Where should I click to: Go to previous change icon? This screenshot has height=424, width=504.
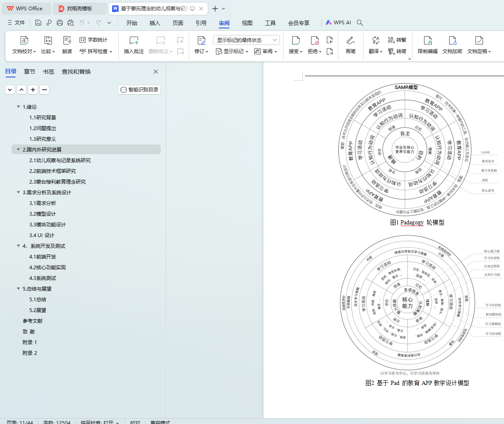click(330, 40)
